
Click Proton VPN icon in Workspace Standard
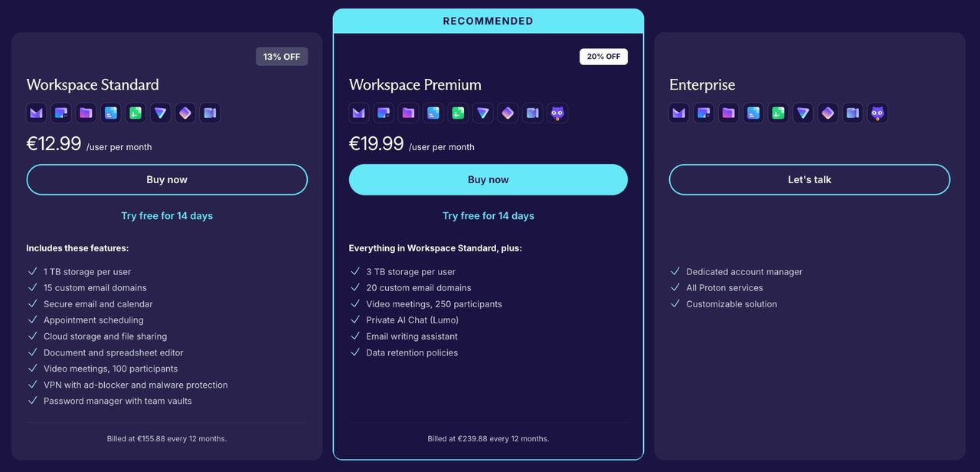point(160,113)
